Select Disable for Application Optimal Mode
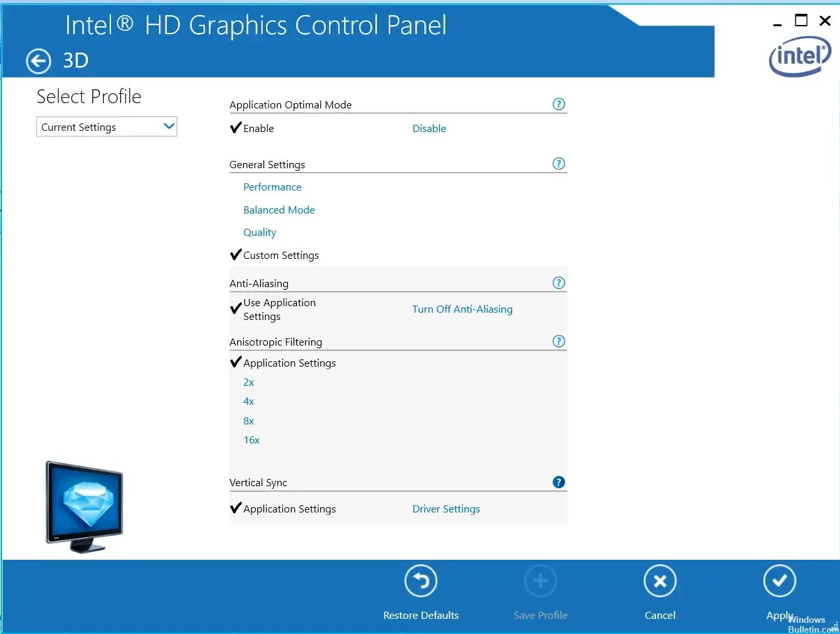This screenshot has height=634, width=840. 429,129
